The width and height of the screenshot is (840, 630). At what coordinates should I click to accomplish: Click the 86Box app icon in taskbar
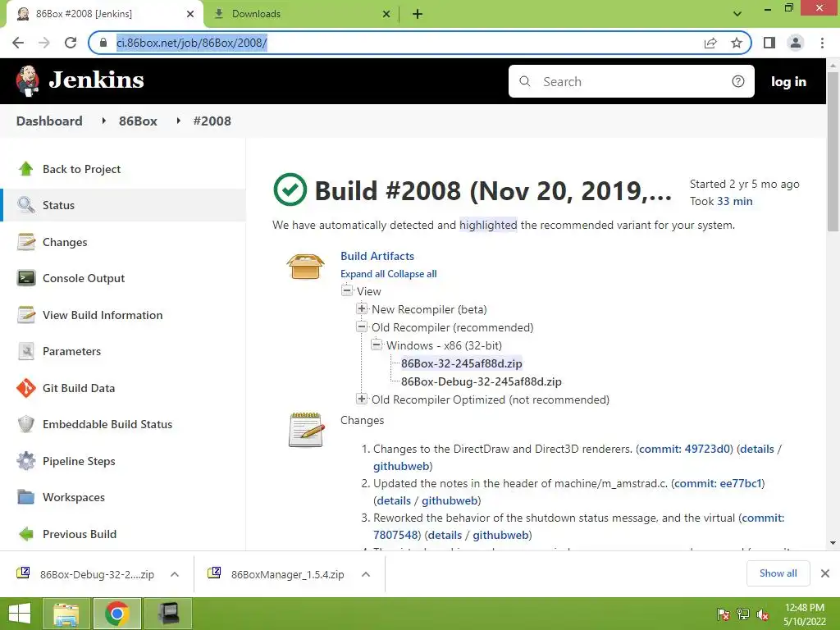click(168, 614)
